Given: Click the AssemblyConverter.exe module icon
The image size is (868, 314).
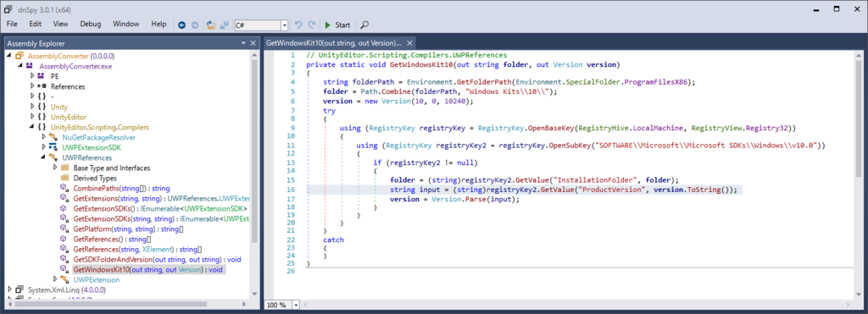Looking at the screenshot, I should click(30, 66).
